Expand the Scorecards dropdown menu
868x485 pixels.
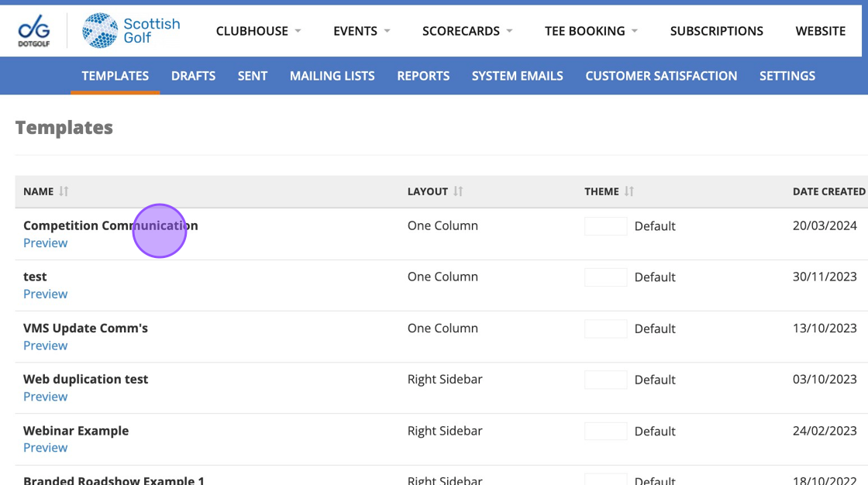pyautogui.click(x=467, y=31)
